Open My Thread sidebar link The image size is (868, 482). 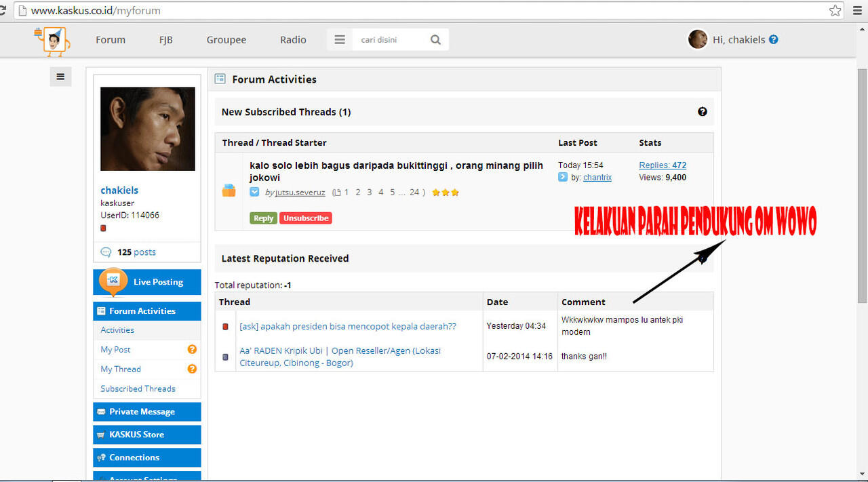point(121,369)
